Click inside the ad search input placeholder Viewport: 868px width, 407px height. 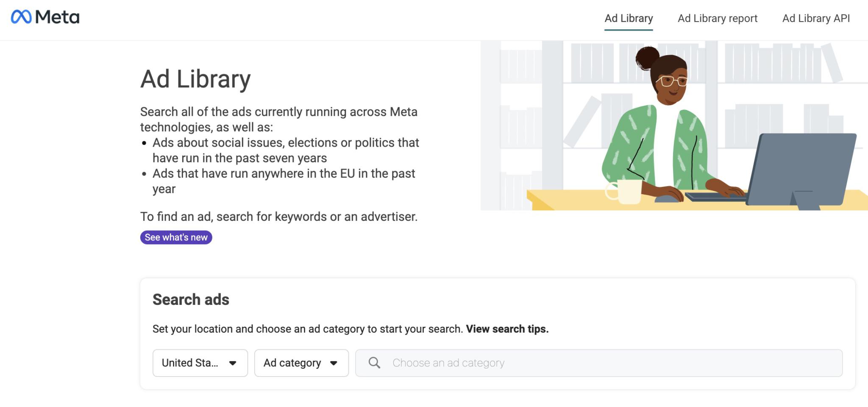(448, 363)
